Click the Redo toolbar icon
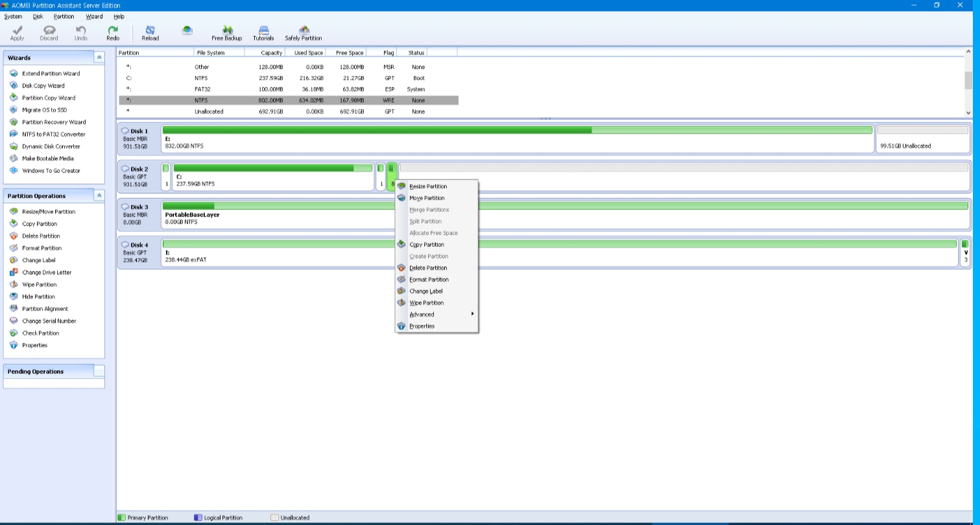980x525 pixels. [x=113, y=33]
